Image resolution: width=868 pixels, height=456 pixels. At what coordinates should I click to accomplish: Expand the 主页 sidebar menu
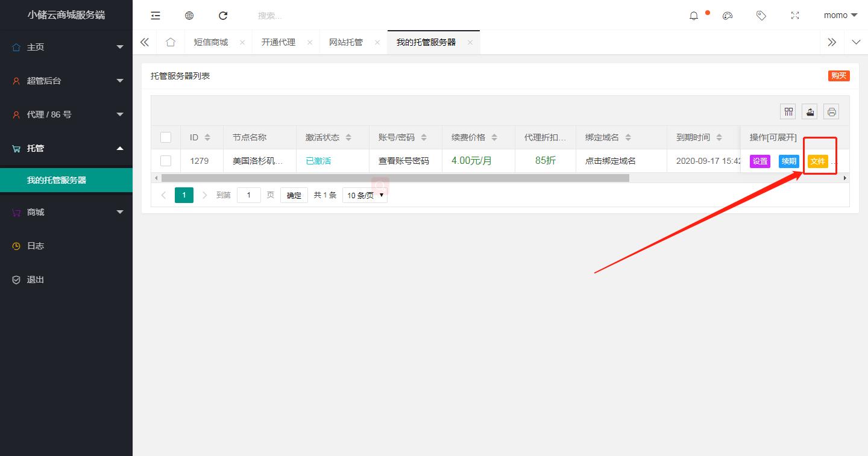[x=66, y=47]
